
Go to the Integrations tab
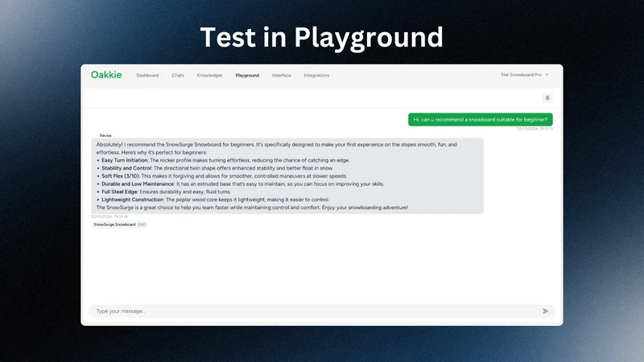click(x=316, y=76)
